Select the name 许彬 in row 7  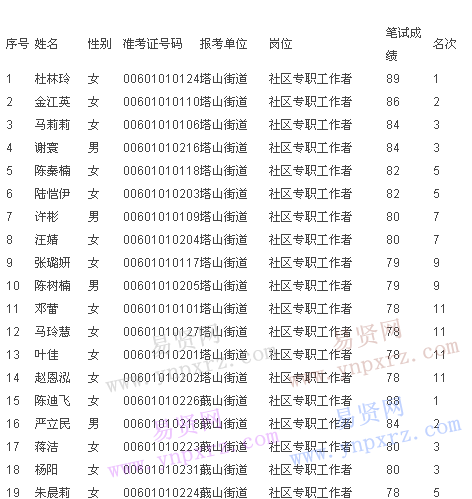click(x=46, y=217)
